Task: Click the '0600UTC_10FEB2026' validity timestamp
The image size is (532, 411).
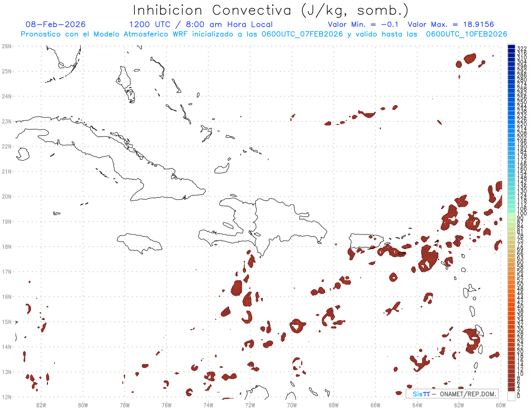Action: point(467,34)
